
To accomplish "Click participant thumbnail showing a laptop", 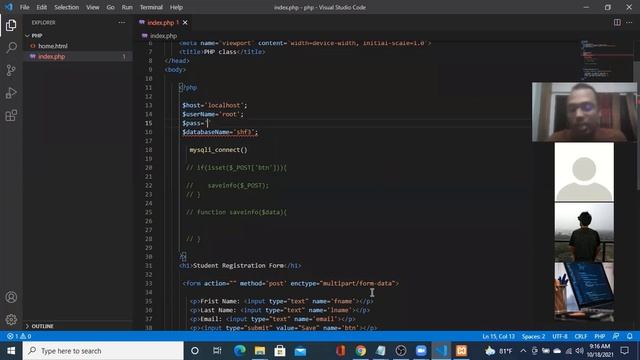I will [x=584, y=292].
